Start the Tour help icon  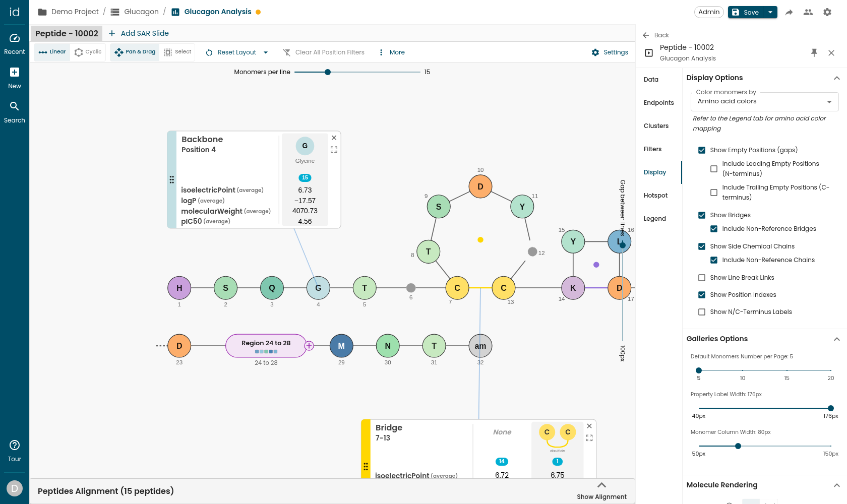click(15, 445)
